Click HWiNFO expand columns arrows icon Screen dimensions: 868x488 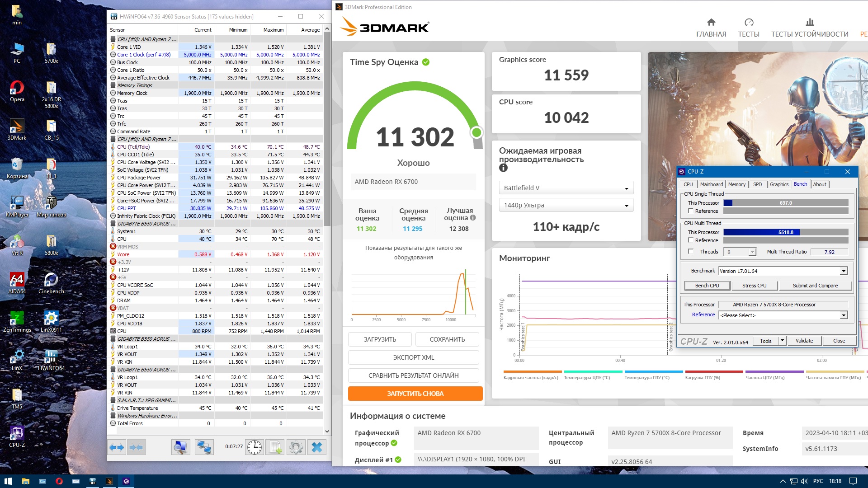pyautogui.click(x=117, y=447)
